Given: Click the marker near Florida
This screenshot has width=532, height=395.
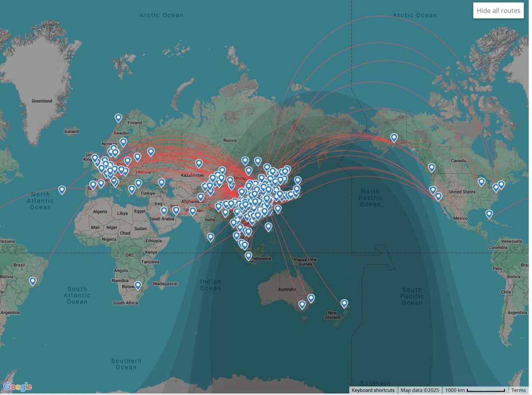Looking at the screenshot, I should pyautogui.click(x=489, y=214).
